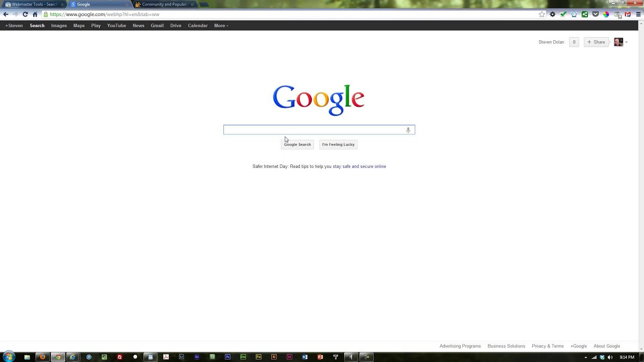The image size is (644, 362).
Task: Click the Dropbox tray icon
Action: coord(602,357)
